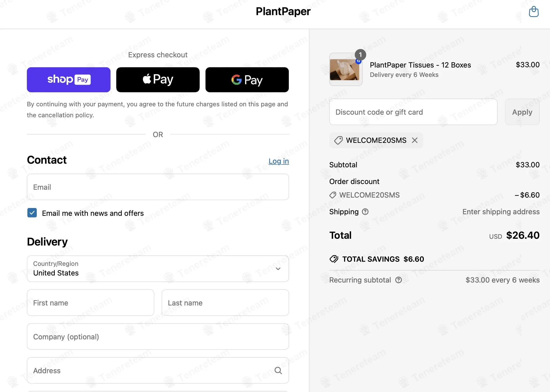Click the Subtotal value $33.00
Image resolution: width=550 pixels, height=392 pixels.
coord(528,165)
